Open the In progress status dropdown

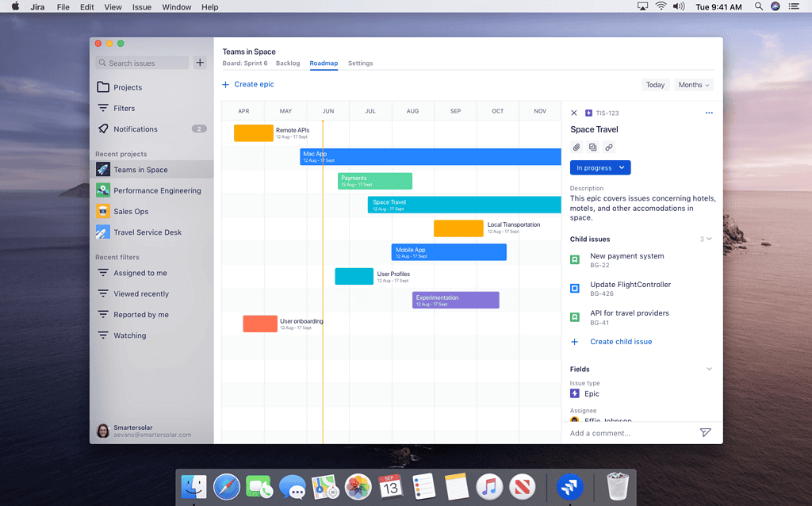(600, 168)
